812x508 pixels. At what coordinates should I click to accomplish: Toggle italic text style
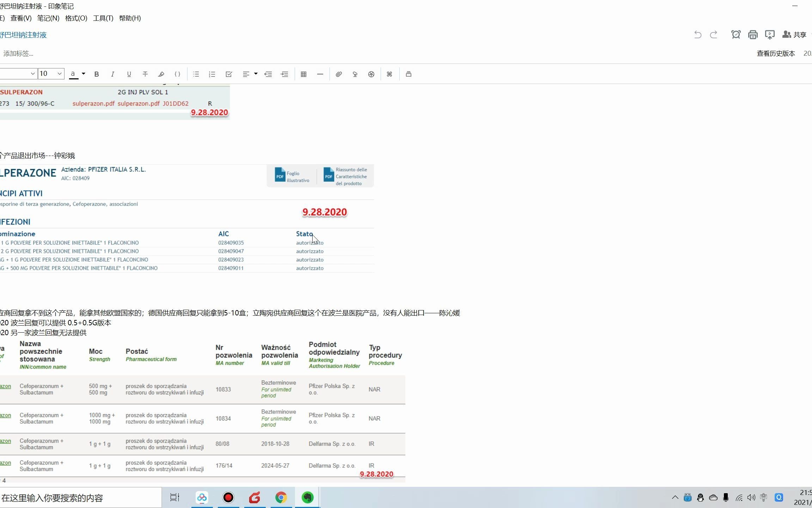112,74
